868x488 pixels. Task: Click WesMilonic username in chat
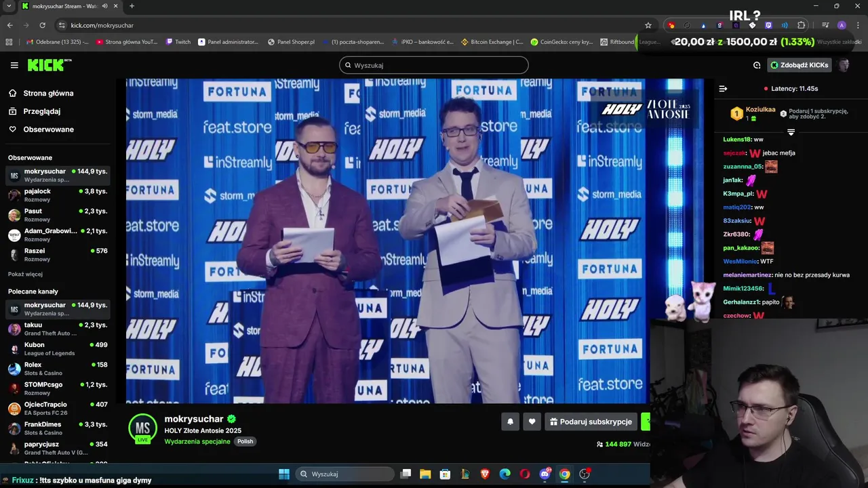point(740,262)
